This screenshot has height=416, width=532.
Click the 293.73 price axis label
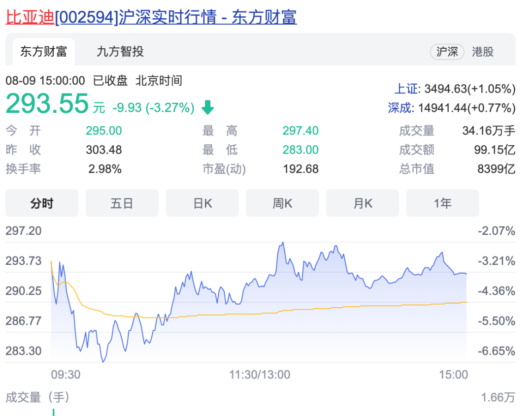[24, 261]
